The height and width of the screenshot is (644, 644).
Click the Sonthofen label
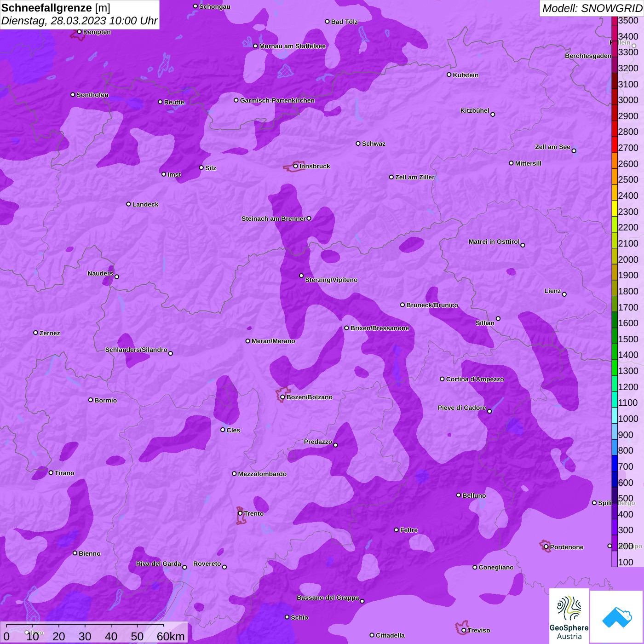[x=92, y=95]
